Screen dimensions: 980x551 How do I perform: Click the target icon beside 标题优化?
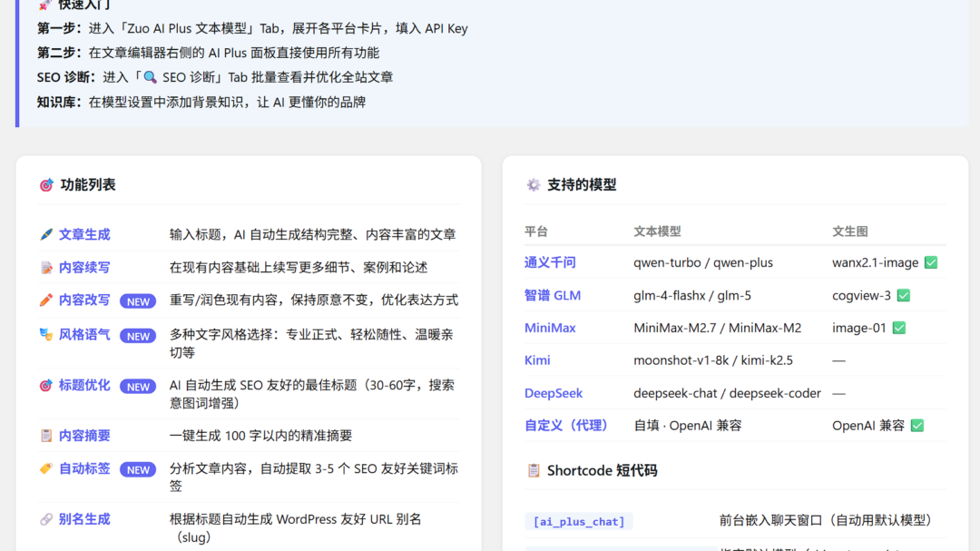(46, 385)
